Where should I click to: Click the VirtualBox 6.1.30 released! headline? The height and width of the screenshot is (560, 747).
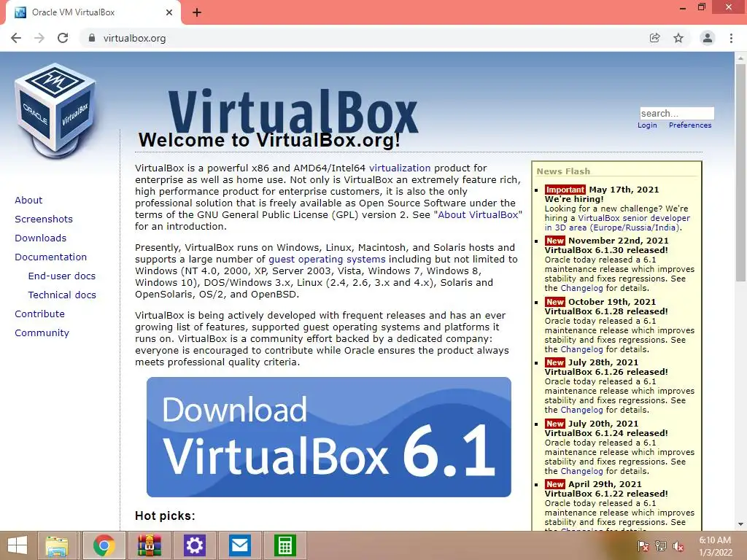606,250
